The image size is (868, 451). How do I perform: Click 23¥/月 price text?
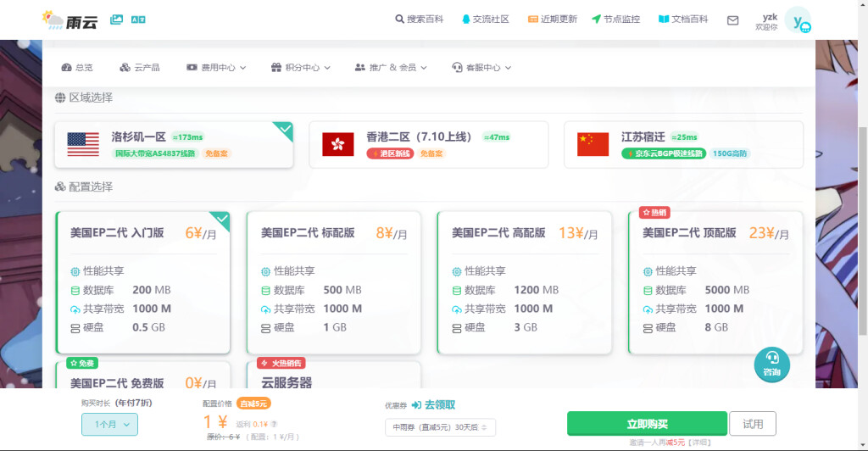(x=769, y=233)
